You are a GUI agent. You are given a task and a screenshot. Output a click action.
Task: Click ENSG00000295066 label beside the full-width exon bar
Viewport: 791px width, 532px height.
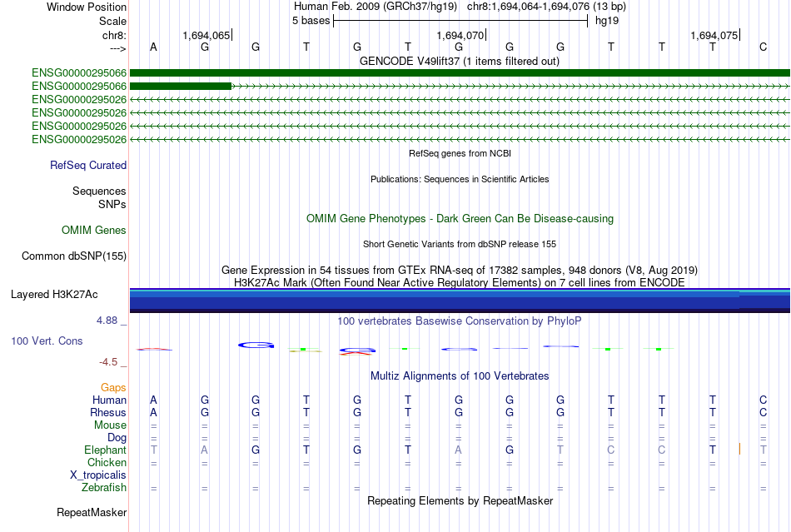79,73
